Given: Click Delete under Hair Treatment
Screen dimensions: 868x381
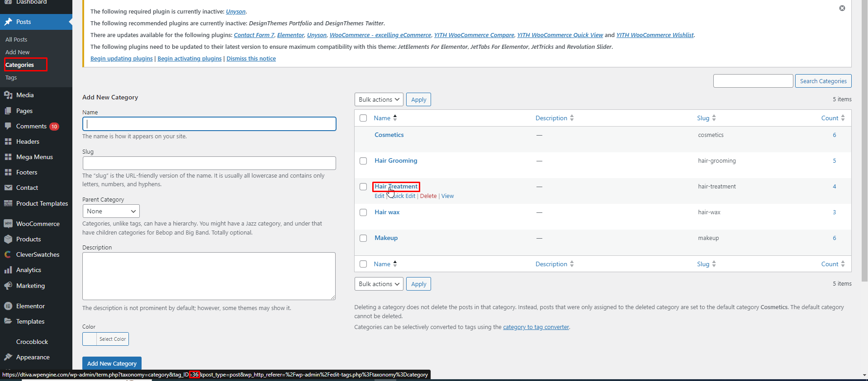Looking at the screenshot, I should pos(428,196).
